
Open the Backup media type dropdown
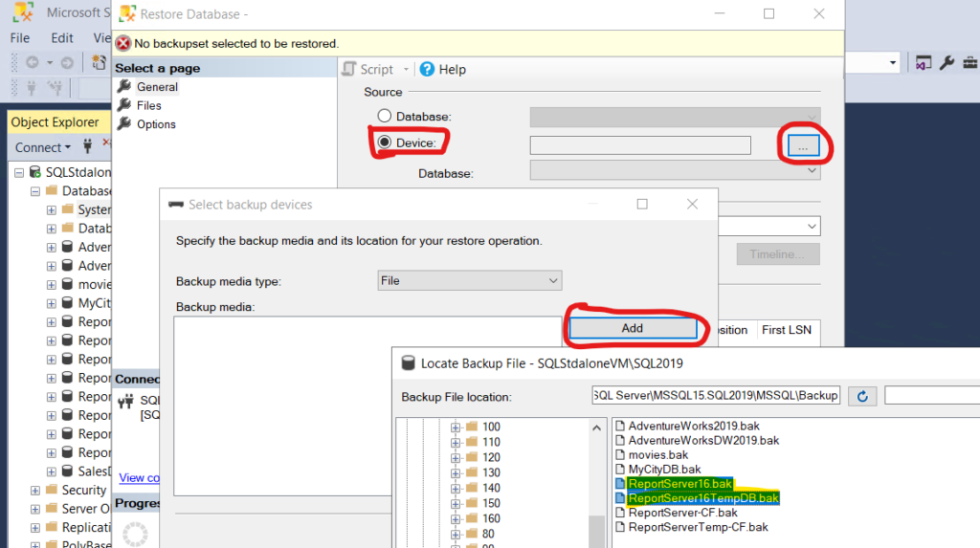tap(469, 280)
